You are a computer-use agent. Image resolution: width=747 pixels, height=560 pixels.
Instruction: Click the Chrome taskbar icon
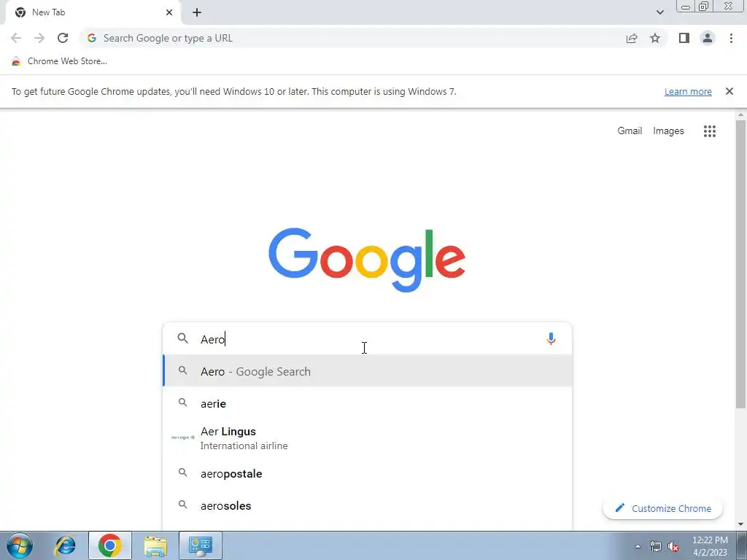(109, 545)
